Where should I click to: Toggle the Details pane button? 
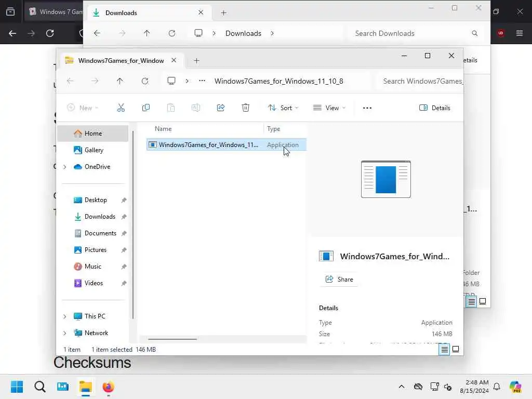[435, 108]
